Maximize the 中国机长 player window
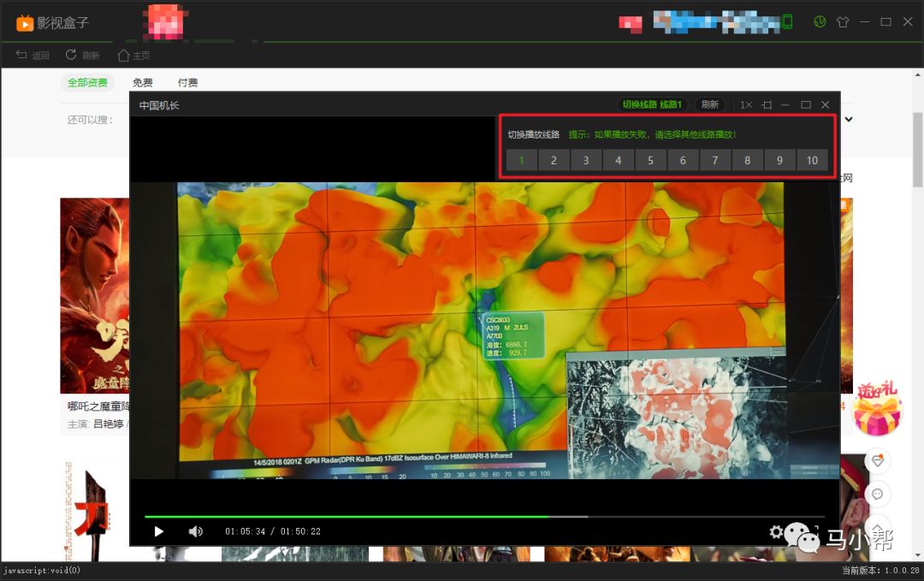Viewport: 924px width, 581px height. coord(806,105)
